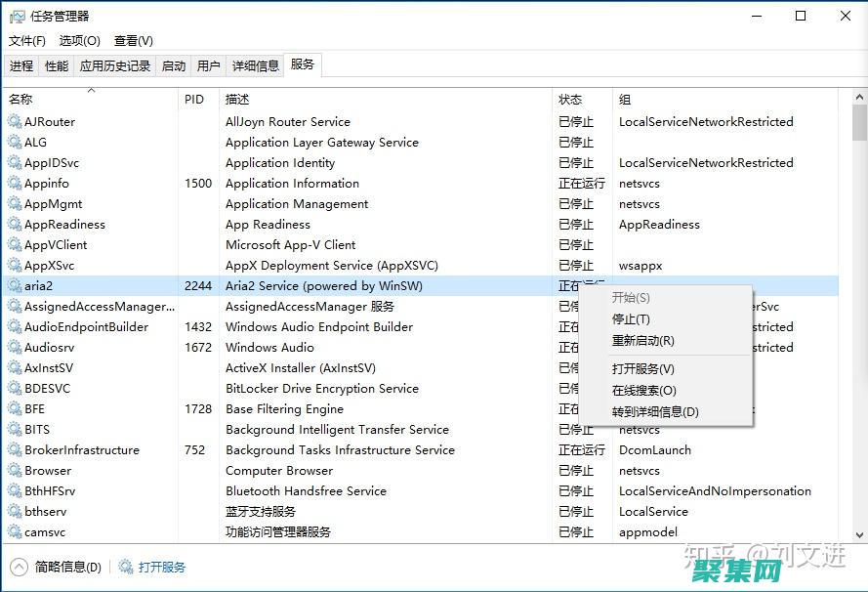Click the 组 column header
Viewport: 868px width, 592px height.
624,99
